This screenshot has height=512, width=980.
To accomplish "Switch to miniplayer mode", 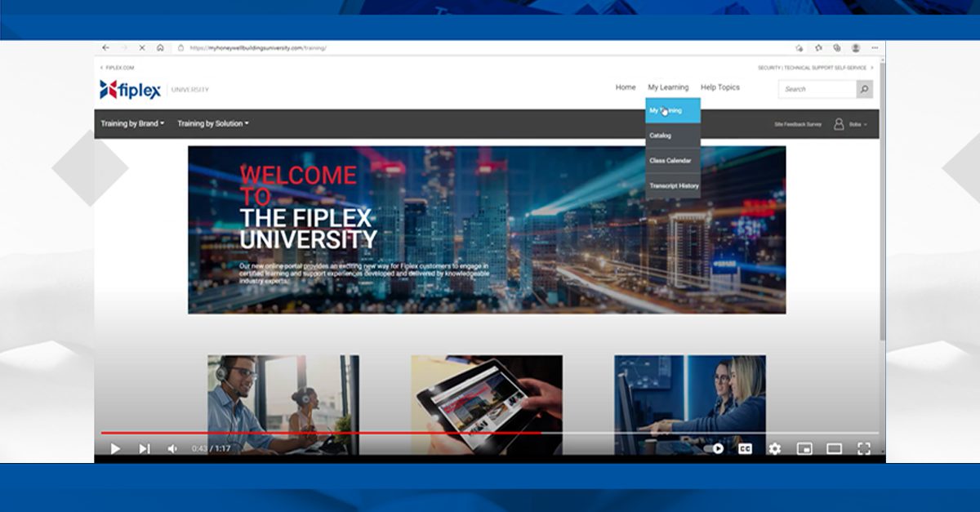I will click(804, 448).
